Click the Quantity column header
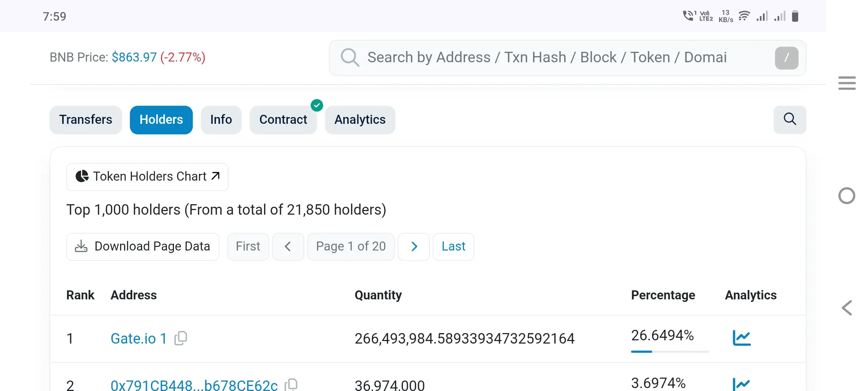 click(378, 295)
